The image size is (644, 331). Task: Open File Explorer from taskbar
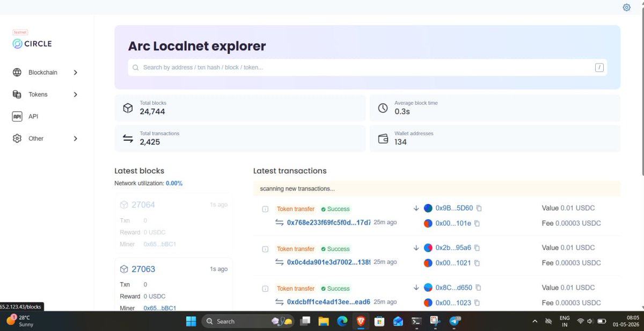coord(323,321)
